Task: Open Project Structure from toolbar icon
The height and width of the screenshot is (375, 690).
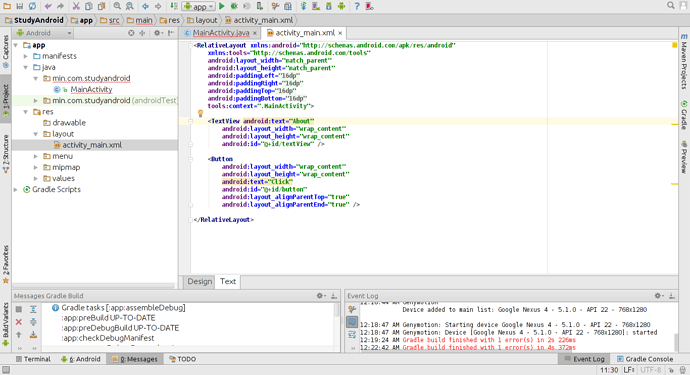Action: pyautogui.click(x=288, y=6)
